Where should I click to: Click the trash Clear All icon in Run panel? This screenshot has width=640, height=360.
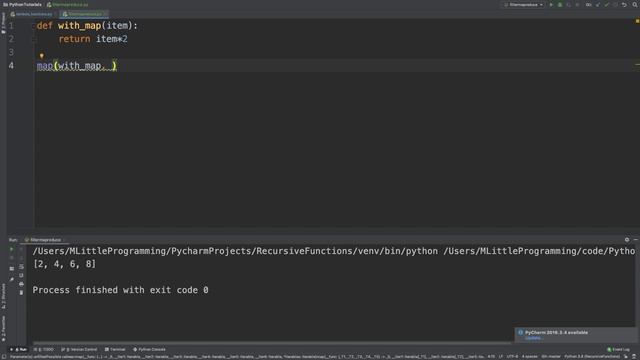(21, 293)
